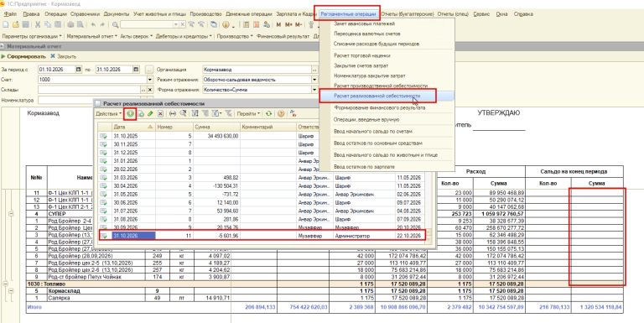This screenshot has width=644, height=323.
Task: Click the Сформировать button
Action: pos(23,56)
